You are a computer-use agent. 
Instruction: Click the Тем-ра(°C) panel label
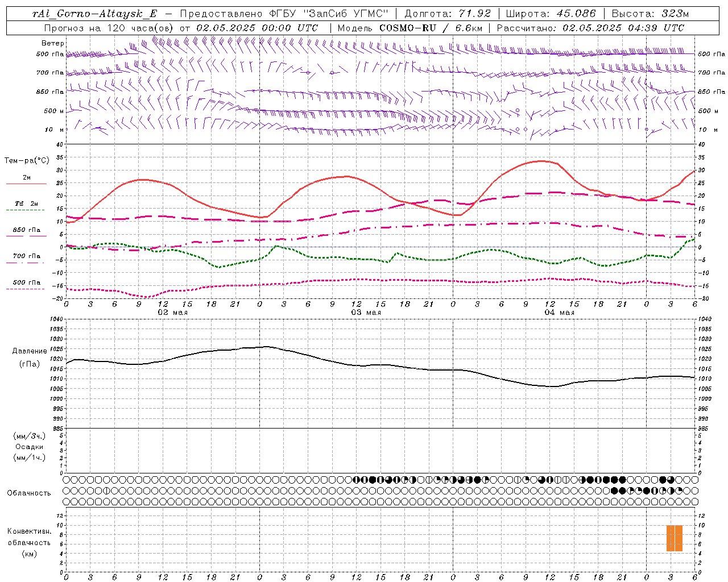click(27, 161)
